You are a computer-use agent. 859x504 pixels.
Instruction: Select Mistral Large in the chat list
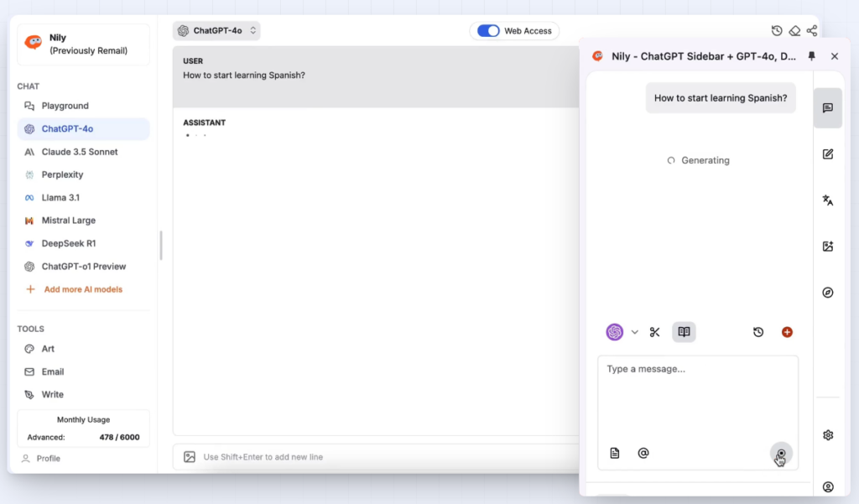pos(83,221)
